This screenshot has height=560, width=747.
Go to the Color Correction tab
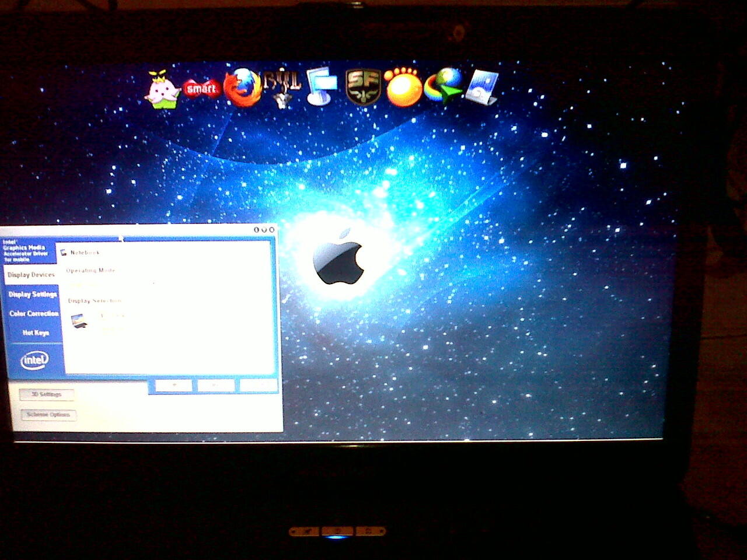(x=34, y=314)
